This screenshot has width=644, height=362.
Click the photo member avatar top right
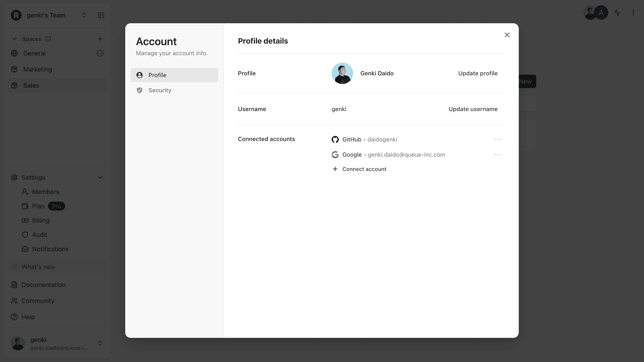[589, 13]
